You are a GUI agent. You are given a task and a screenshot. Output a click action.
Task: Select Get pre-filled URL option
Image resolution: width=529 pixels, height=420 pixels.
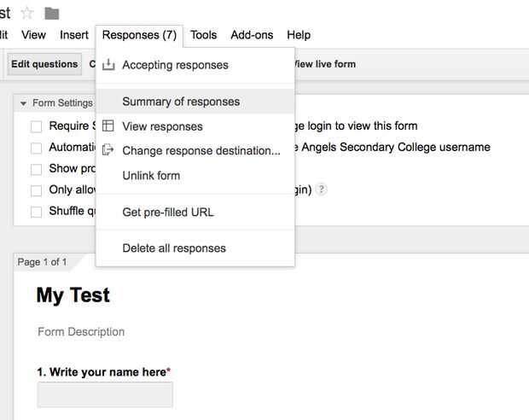point(168,212)
